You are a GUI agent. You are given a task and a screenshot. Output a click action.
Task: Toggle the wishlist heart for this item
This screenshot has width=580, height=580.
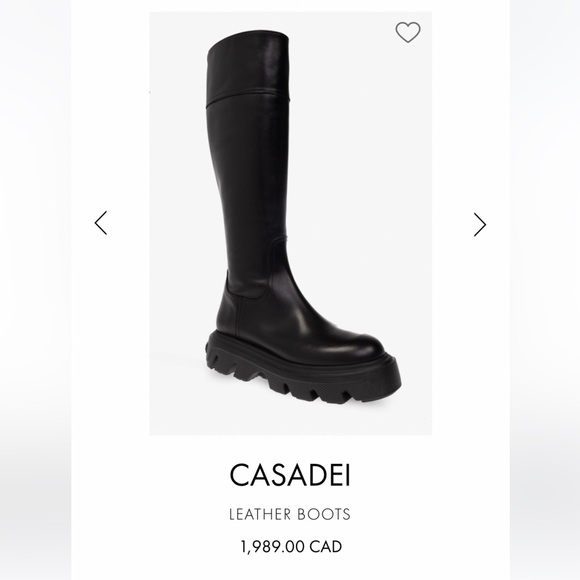(x=408, y=32)
